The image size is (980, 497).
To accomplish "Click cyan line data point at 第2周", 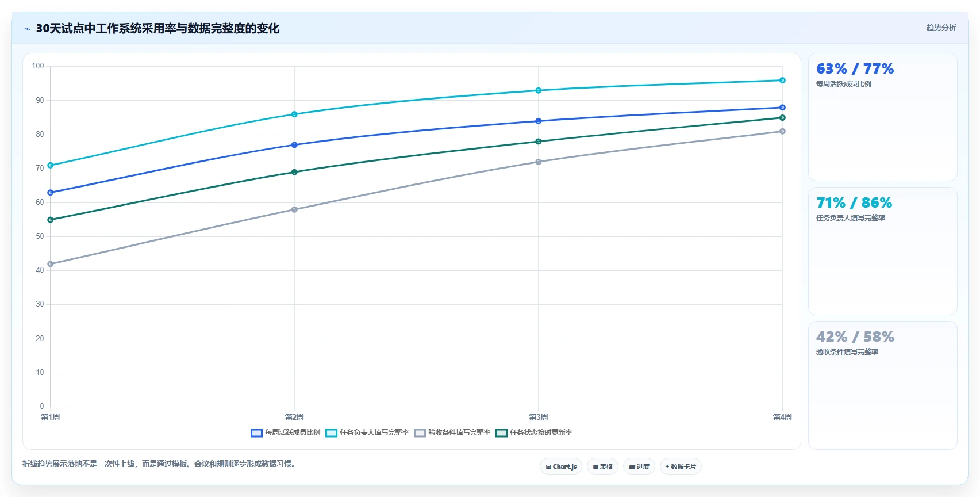I will coord(294,114).
